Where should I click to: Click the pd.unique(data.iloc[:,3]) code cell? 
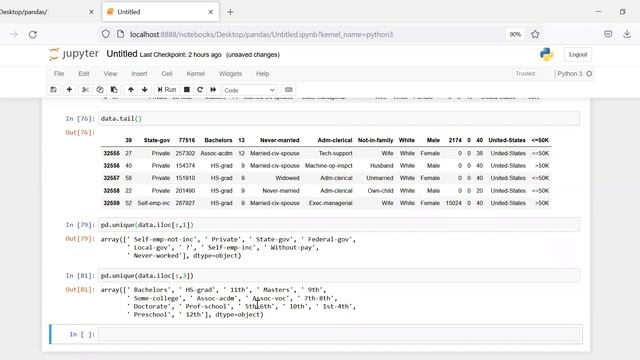pyautogui.click(x=339, y=276)
